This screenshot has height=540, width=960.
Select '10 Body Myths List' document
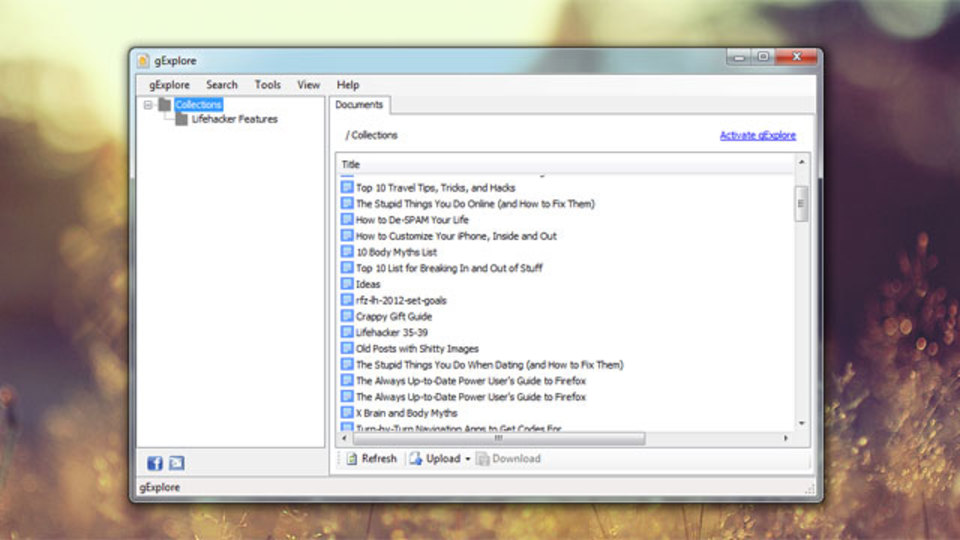396,252
